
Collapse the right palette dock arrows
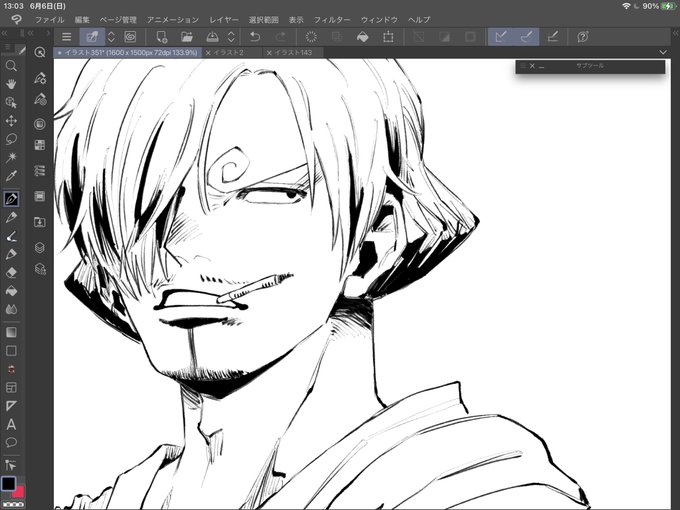click(675, 33)
